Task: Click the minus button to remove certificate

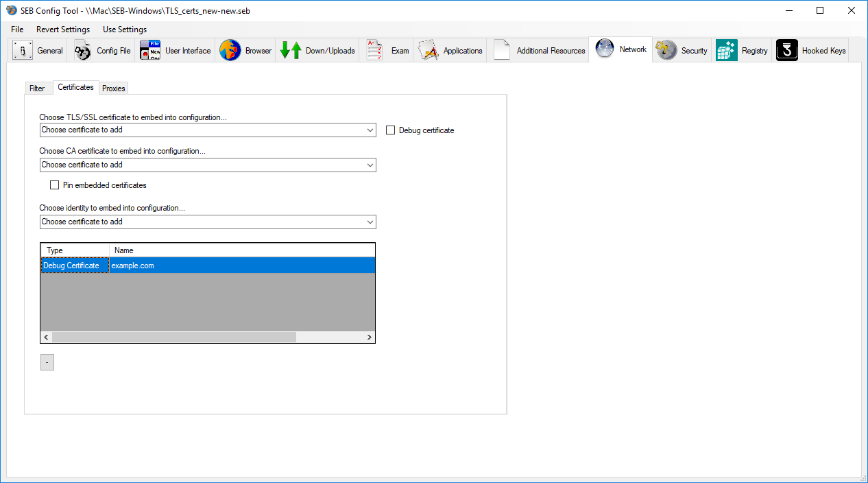Action: (x=47, y=362)
